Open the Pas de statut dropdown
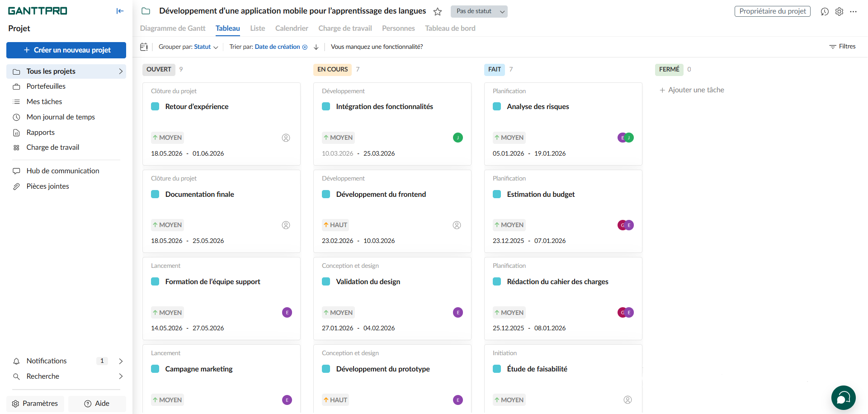 tap(479, 11)
